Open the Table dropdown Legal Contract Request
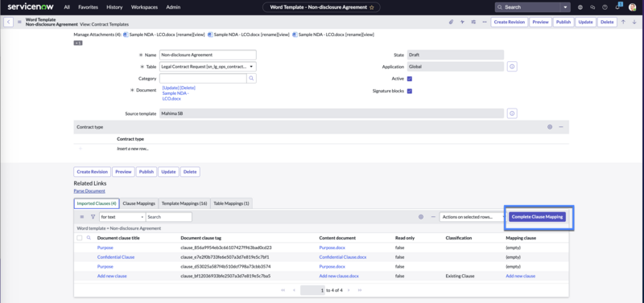The height and width of the screenshot is (303, 644). (208, 67)
